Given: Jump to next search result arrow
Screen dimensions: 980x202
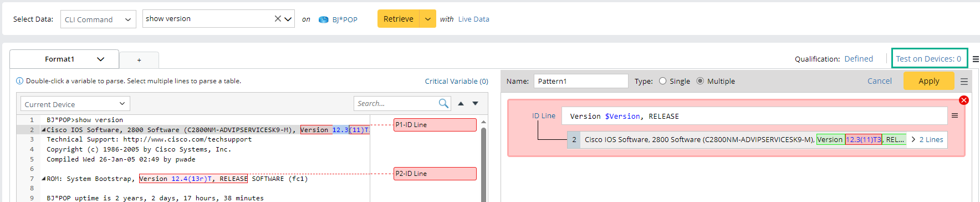Looking at the screenshot, I should [476, 103].
